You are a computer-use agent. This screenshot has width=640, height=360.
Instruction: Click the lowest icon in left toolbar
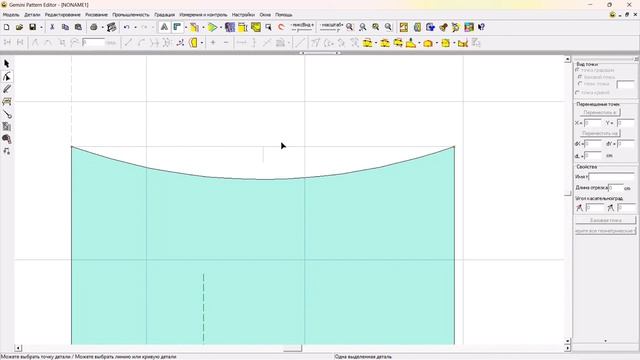(7, 151)
